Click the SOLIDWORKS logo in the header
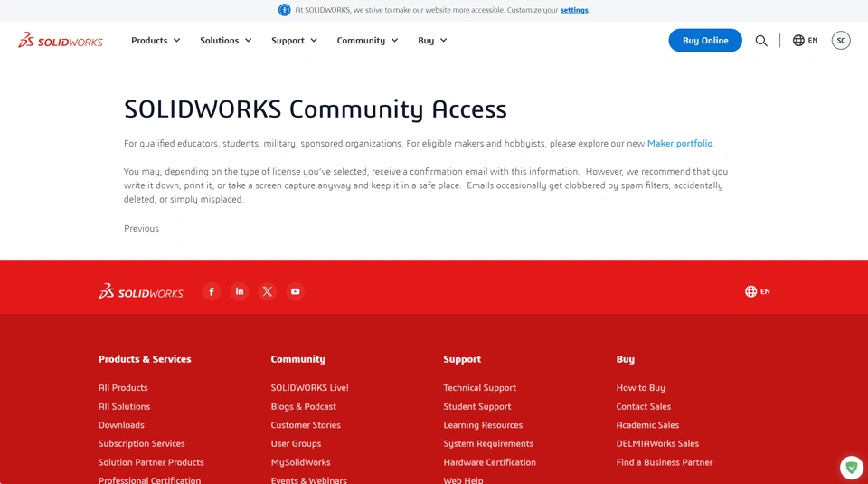868x484 pixels. (x=61, y=41)
